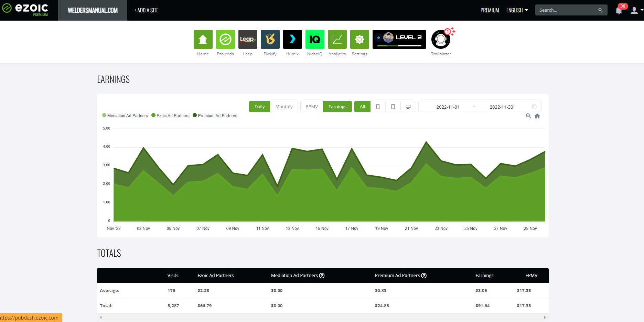This screenshot has height=322, width=644.
Task: Open the EzoicAds icon
Action: coord(225,39)
